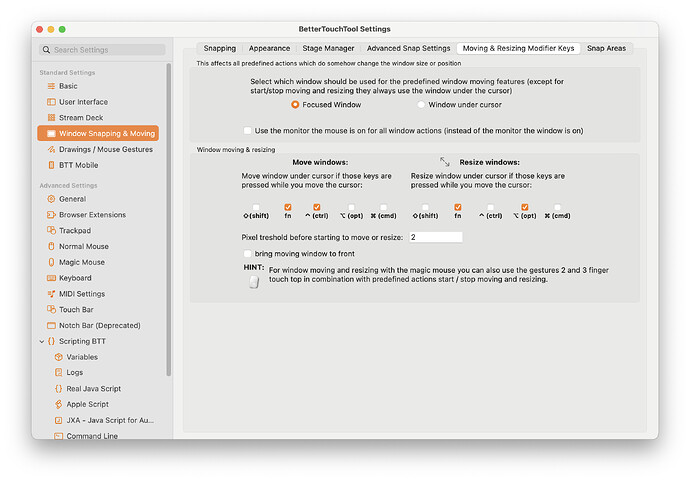Collapse the Scripting BTT section chevron

pyautogui.click(x=42, y=341)
